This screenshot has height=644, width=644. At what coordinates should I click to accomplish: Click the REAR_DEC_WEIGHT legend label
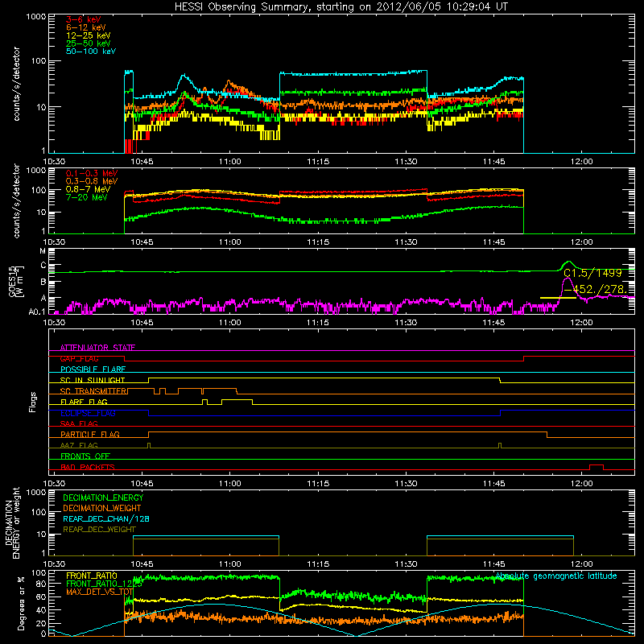coord(99,530)
